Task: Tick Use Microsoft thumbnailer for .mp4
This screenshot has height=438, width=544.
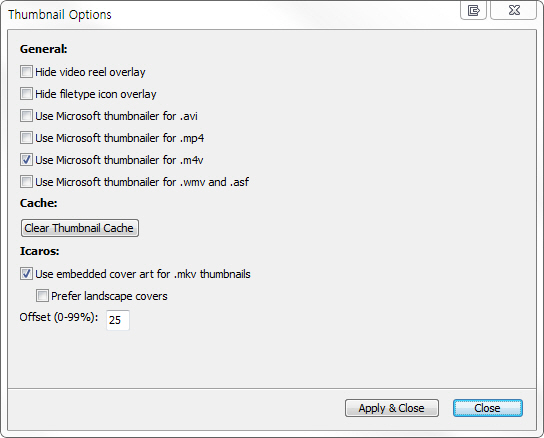Action: (x=26, y=138)
